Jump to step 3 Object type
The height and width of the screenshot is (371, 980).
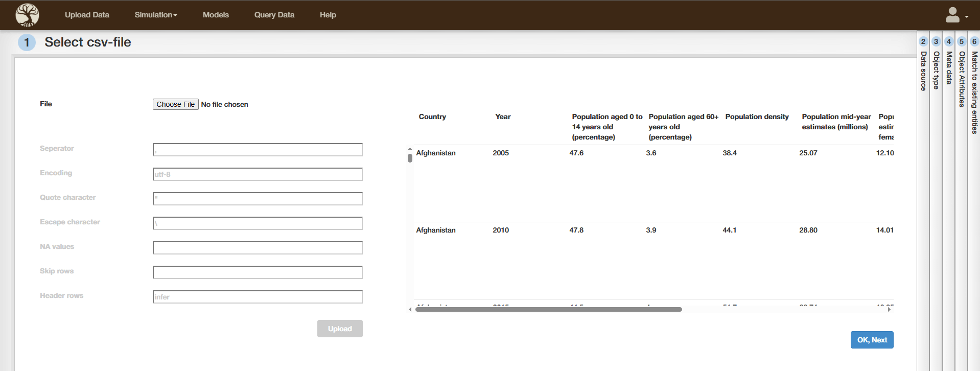pyautogui.click(x=936, y=42)
